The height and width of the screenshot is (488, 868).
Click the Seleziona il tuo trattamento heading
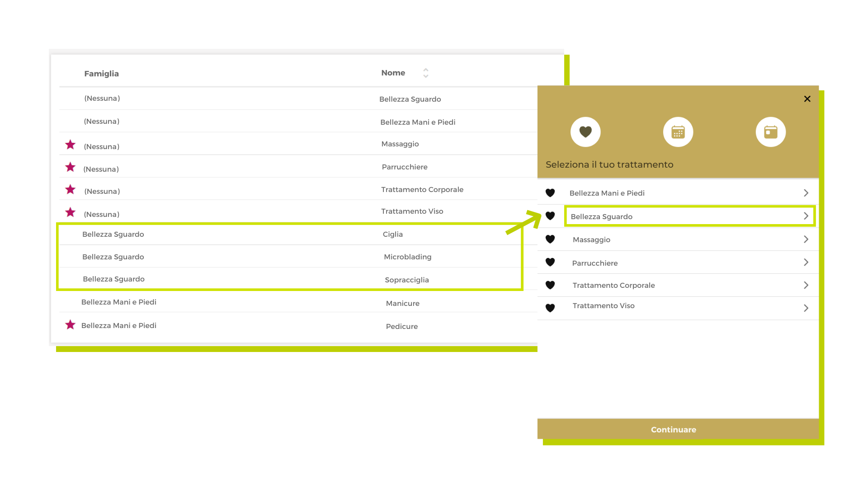[x=609, y=164]
